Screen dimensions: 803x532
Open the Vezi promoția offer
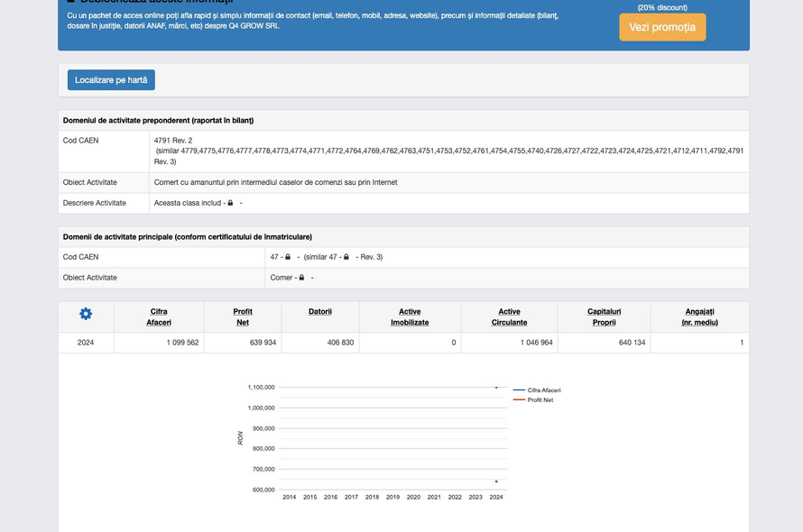coord(662,27)
